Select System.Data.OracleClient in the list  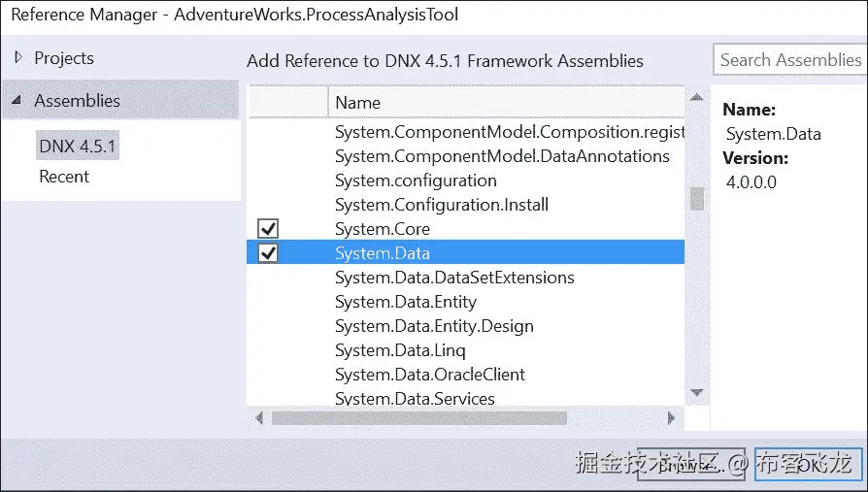click(x=429, y=375)
